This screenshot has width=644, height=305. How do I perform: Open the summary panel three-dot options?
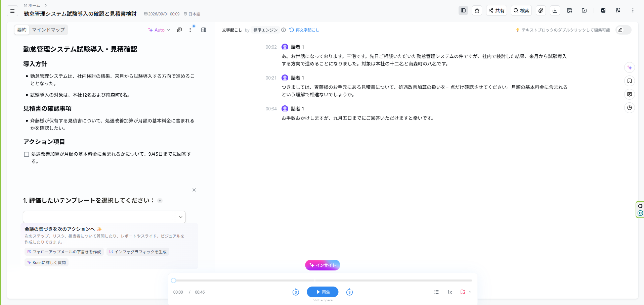click(190, 30)
